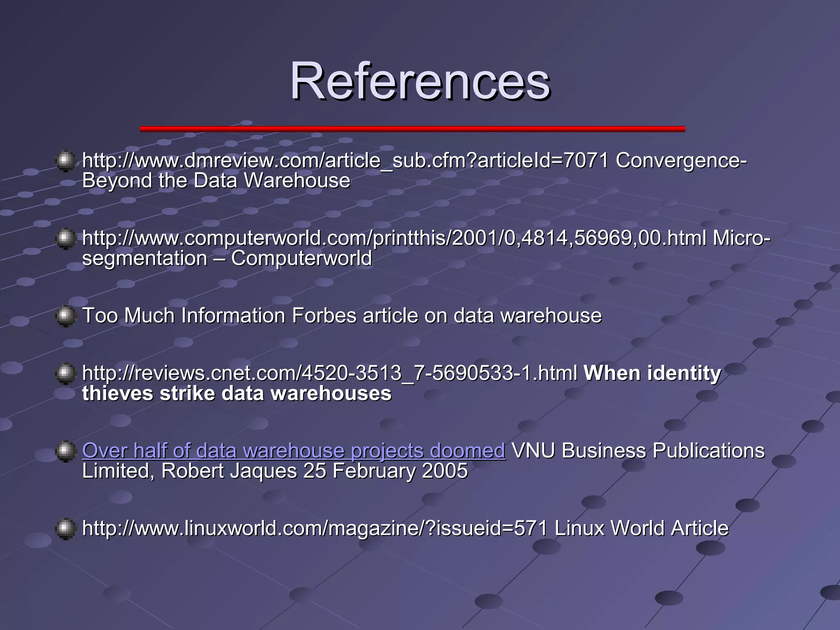Select the dmreview.com article URL text
Screen dimensions: 840x630
(x=345, y=160)
